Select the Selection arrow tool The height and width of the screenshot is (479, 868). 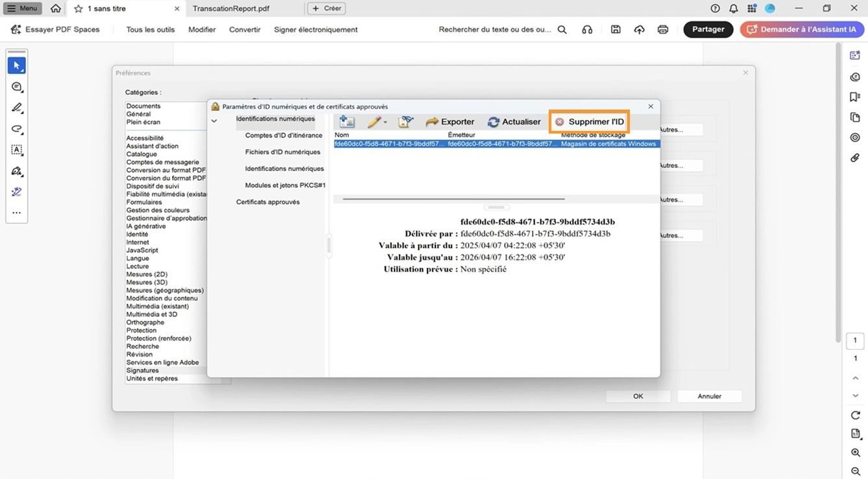pyautogui.click(x=16, y=65)
